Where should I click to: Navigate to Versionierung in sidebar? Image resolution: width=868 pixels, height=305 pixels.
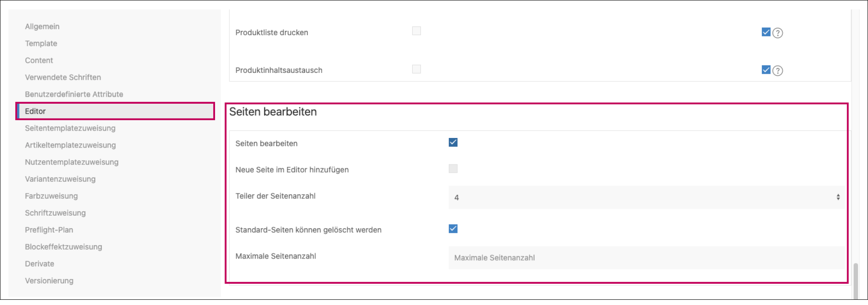pyautogui.click(x=49, y=281)
